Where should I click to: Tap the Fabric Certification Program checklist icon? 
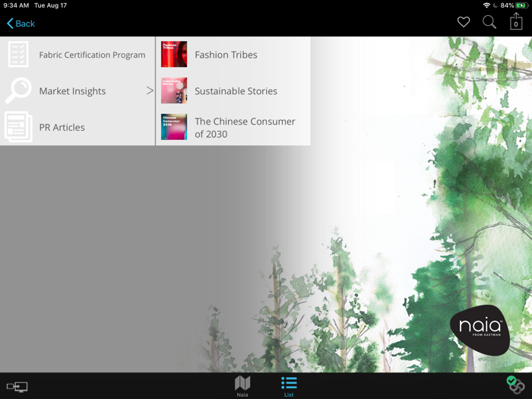(18, 54)
